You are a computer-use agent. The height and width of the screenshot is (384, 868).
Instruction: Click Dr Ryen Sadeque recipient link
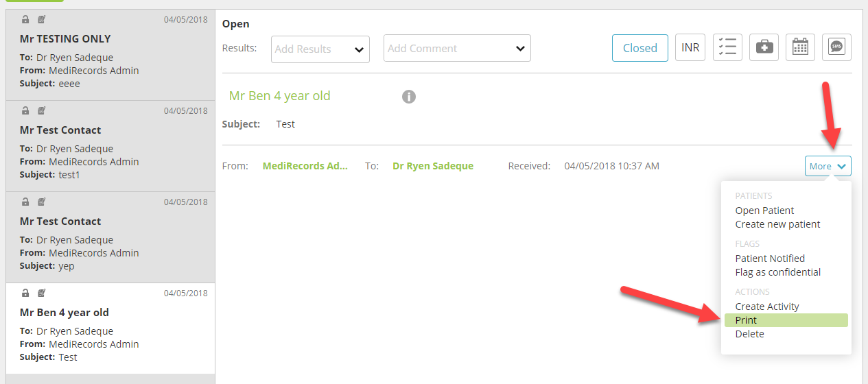(x=433, y=166)
